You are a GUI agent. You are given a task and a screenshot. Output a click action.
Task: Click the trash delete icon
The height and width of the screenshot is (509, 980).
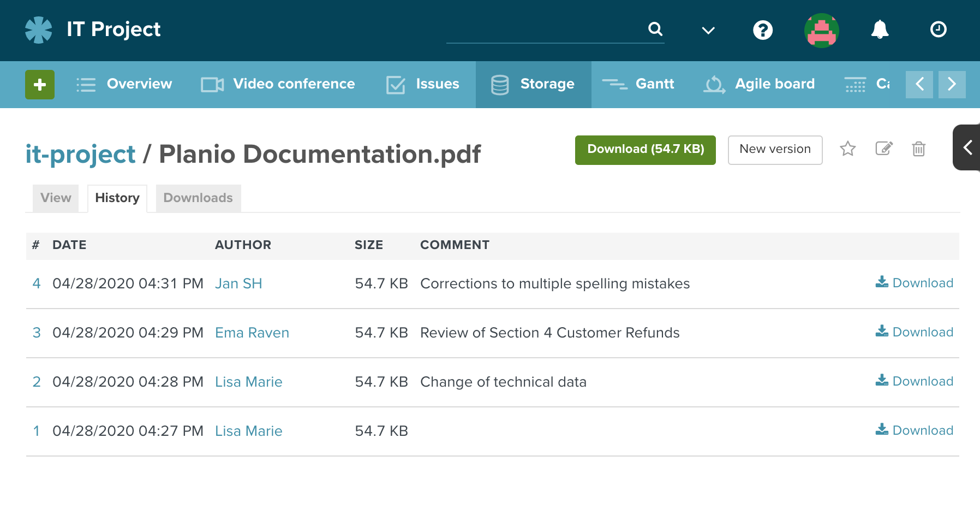tap(918, 149)
